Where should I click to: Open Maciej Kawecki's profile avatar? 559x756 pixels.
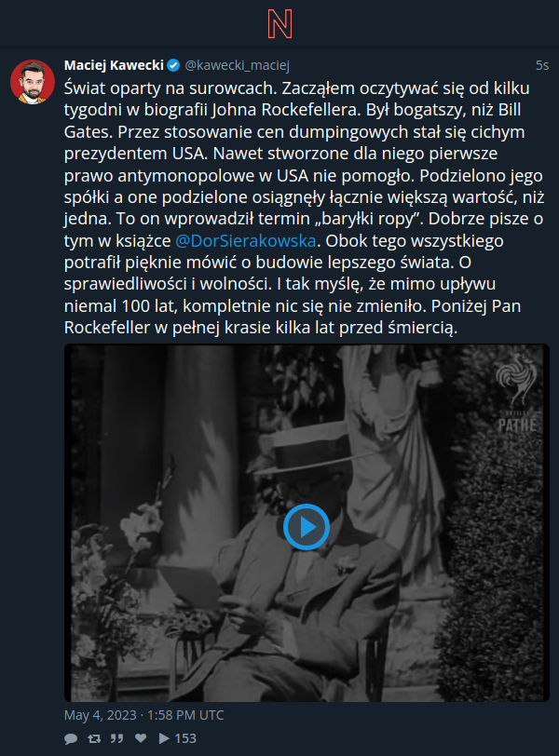[33, 82]
